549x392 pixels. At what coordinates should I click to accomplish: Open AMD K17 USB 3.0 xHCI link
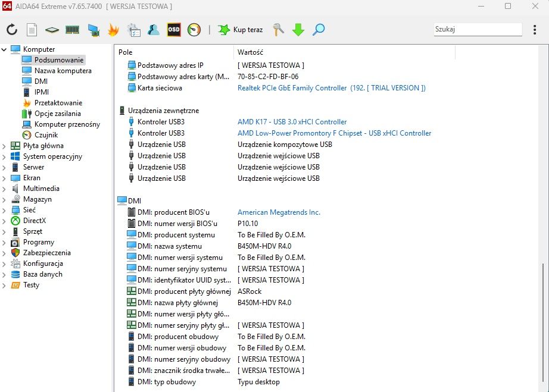coord(292,122)
